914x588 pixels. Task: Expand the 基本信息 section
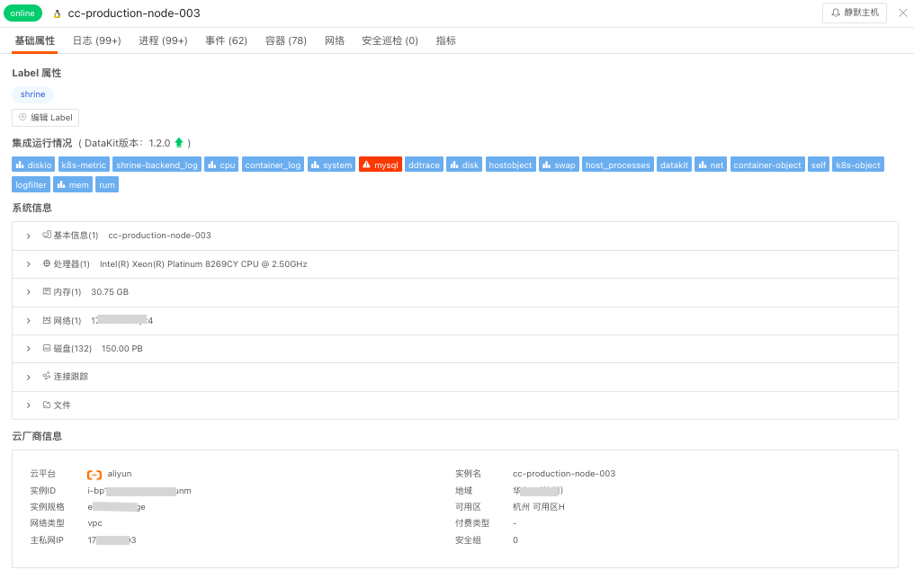(29, 236)
